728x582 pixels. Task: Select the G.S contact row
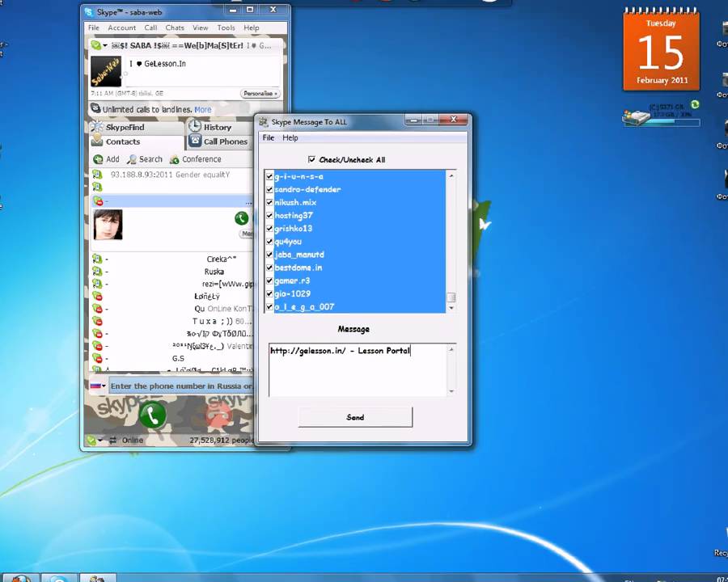171,358
